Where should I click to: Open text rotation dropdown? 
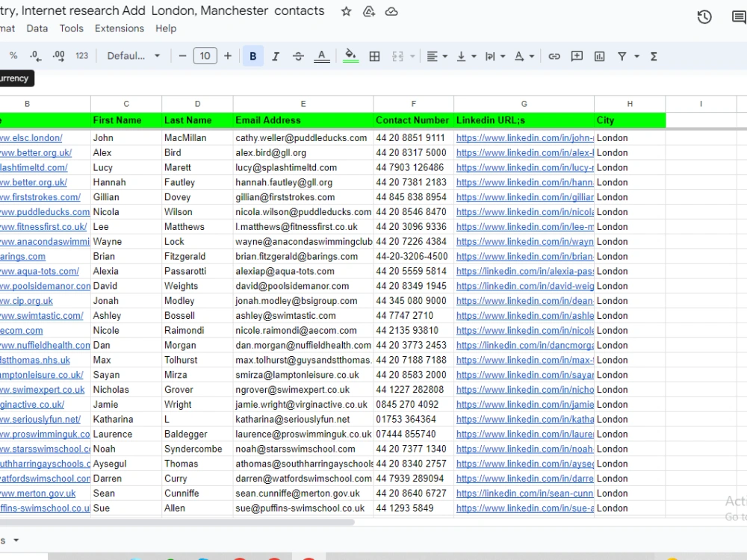(524, 56)
